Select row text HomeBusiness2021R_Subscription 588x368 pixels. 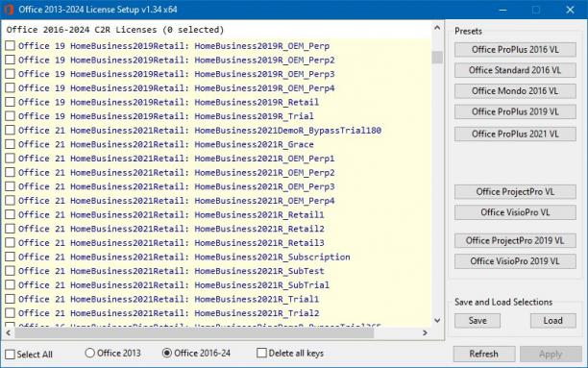click(272, 257)
